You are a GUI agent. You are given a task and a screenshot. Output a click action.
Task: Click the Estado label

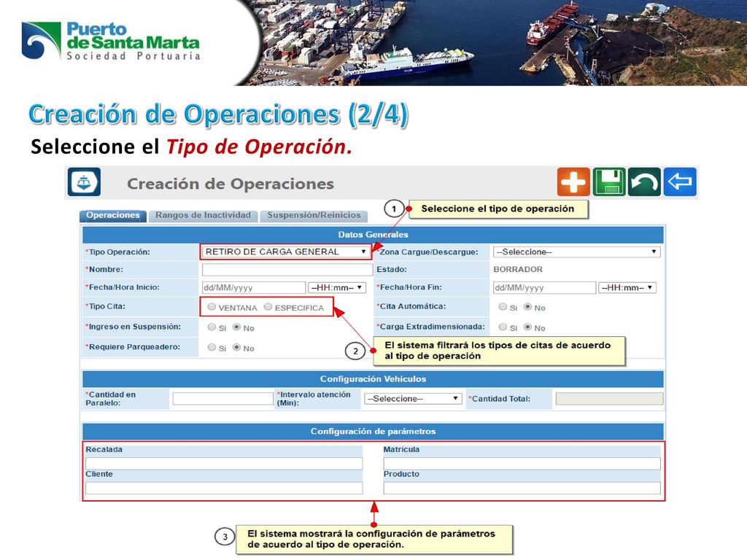tap(392, 270)
